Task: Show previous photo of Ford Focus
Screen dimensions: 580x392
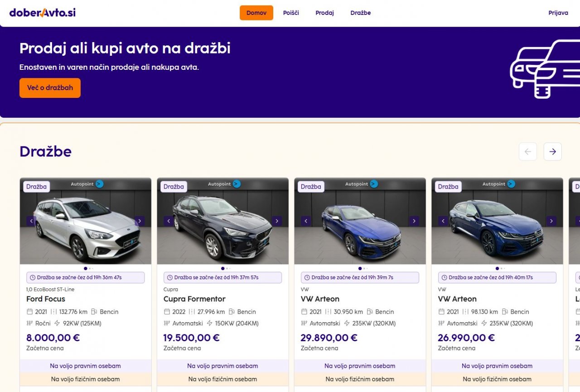Action: (x=31, y=221)
